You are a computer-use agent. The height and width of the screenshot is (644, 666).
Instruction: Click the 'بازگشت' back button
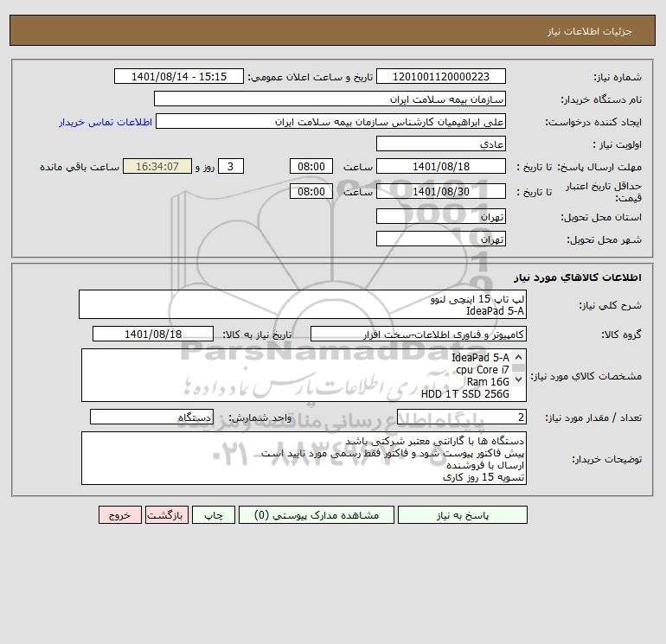pos(166,515)
